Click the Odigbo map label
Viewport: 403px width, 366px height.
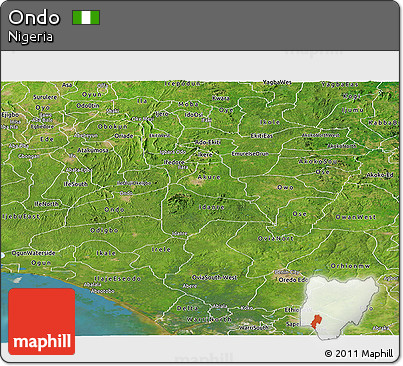point(104,230)
